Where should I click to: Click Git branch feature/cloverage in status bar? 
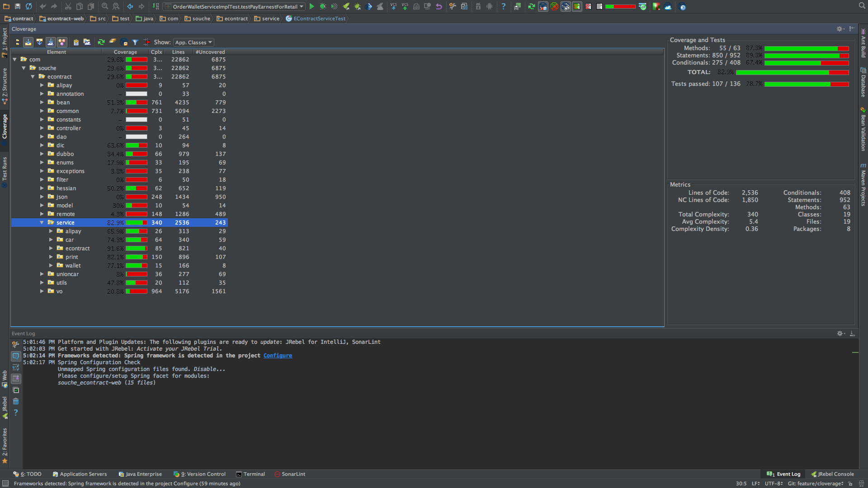coord(816,483)
